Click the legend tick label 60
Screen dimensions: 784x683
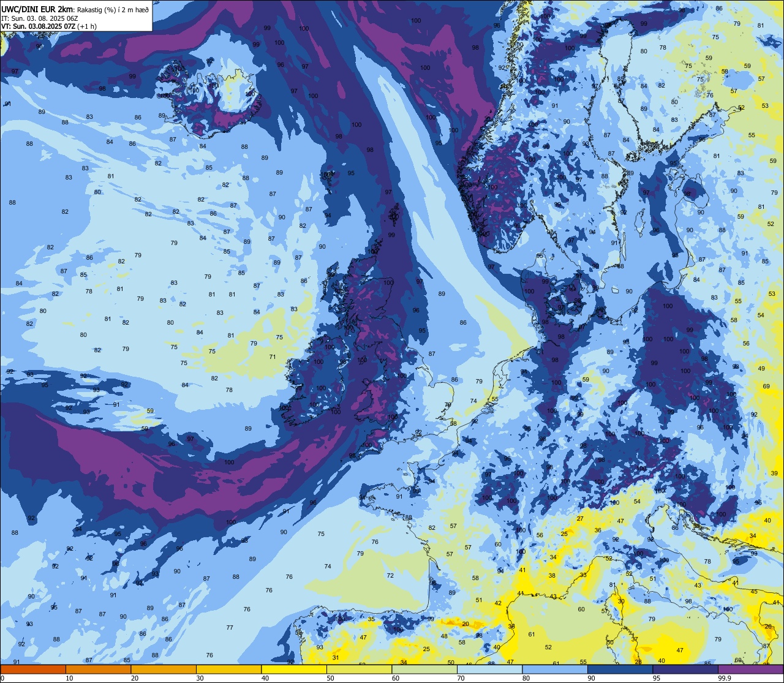pyautogui.click(x=396, y=678)
